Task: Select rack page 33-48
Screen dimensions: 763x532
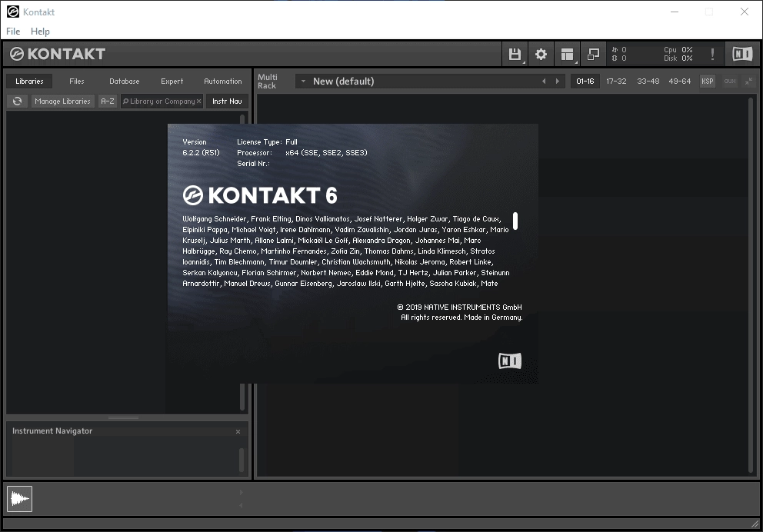Action: click(648, 81)
